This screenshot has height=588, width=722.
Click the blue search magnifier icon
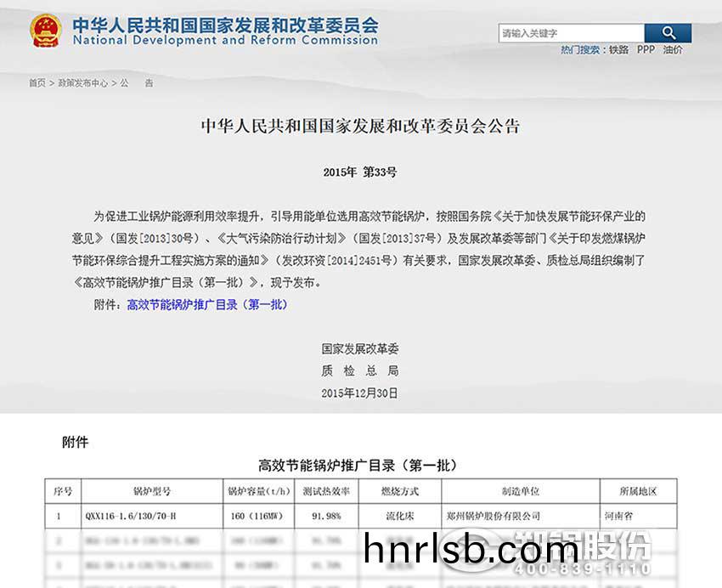668,31
